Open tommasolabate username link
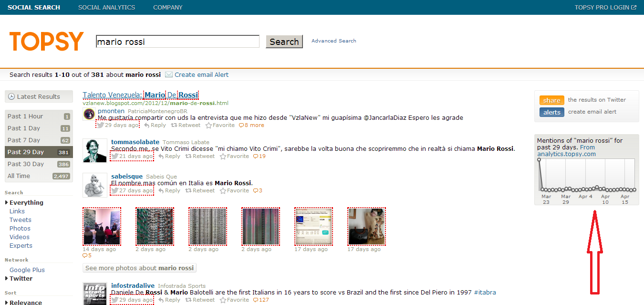This screenshot has width=644, height=305. [x=135, y=142]
